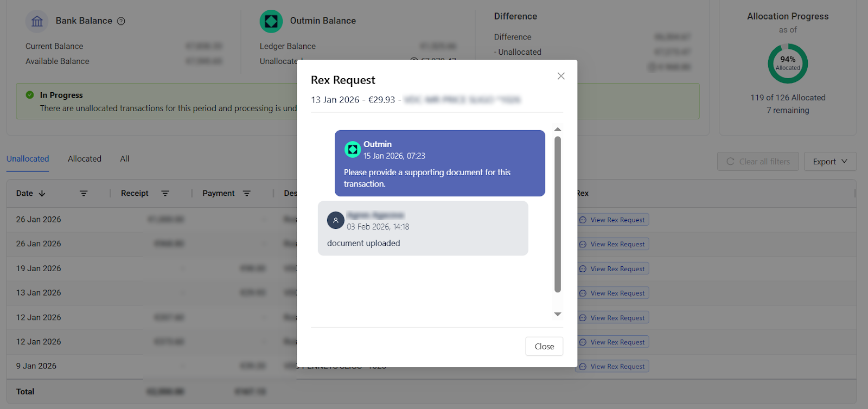View Rex Request for first 26 Jan 2026 row
Image resolution: width=868 pixels, height=409 pixels.
612,220
